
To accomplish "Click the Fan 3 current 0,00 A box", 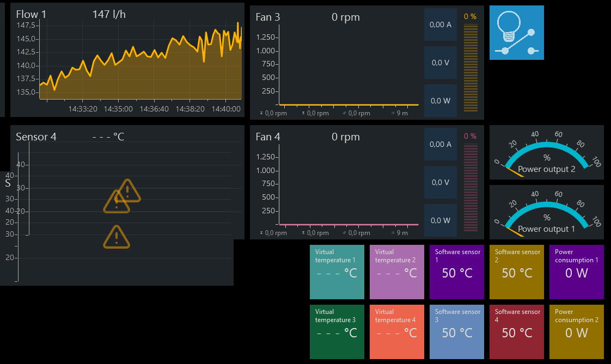I will click(441, 24).
